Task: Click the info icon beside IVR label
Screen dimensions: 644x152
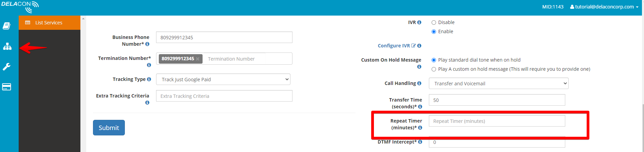Action: [419, 22]
